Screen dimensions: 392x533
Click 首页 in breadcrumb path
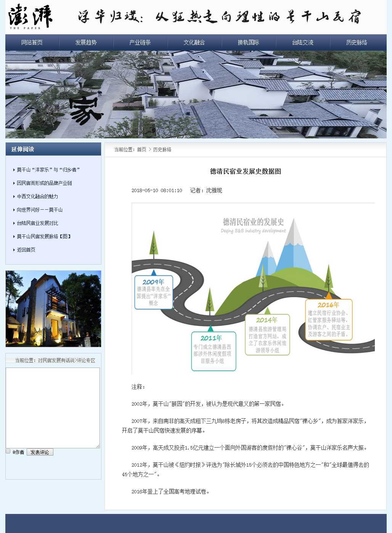tap(141, 150)
